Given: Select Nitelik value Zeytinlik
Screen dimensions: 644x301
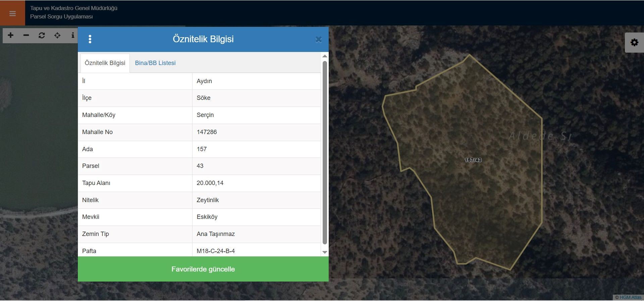Looking at the screenshot, I should coord(257,200).
